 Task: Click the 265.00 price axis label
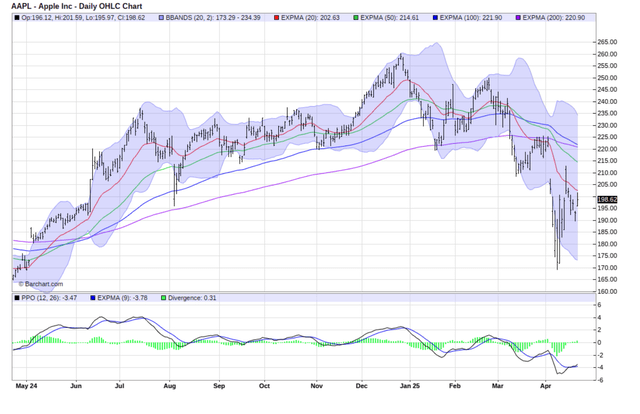coord(607,42)
